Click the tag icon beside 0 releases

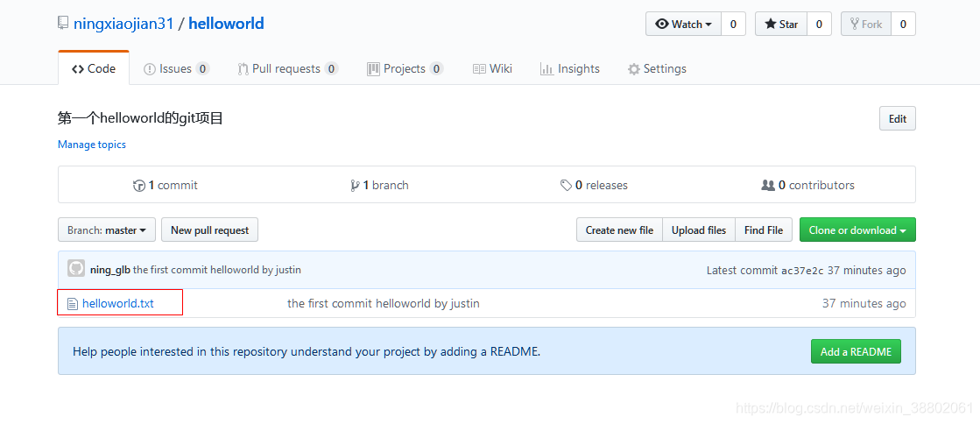[x=566, y=185]
